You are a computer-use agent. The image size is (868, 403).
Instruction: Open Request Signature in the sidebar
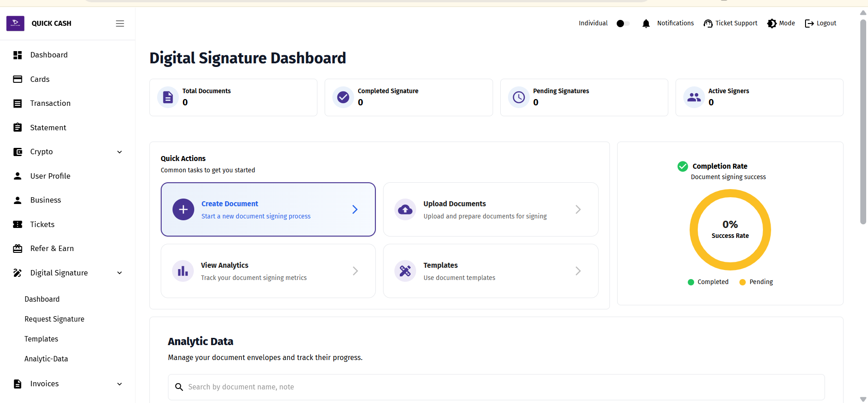pos(54,319)
